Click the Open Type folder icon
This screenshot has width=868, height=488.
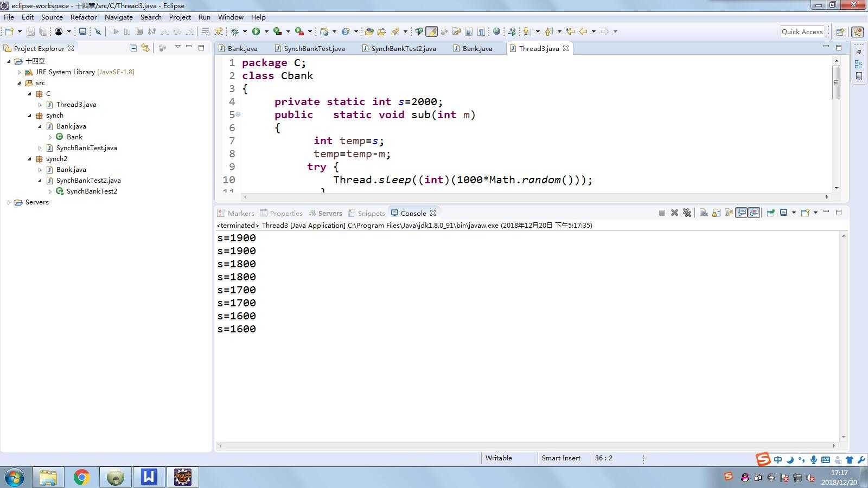click(x=369, y=31)
